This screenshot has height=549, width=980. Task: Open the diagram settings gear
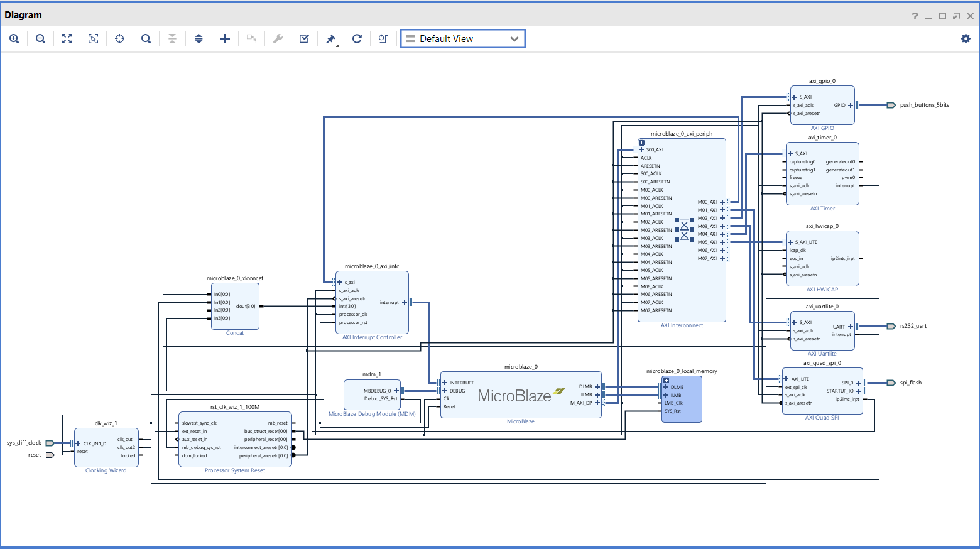coord(966,39)
